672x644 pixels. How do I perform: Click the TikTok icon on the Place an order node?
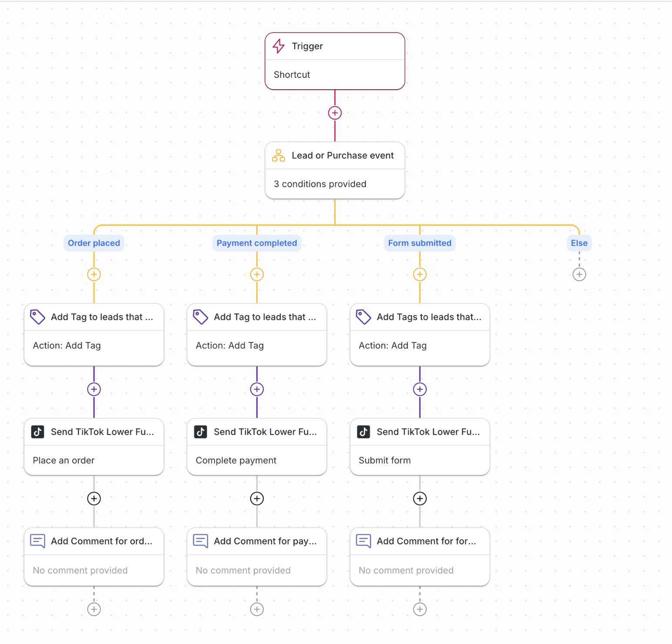click(x=37, y=432)
